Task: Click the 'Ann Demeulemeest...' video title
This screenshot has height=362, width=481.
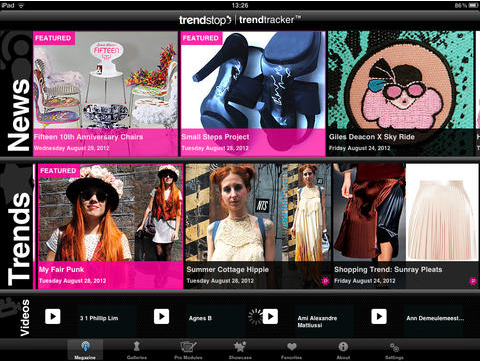Action: click(435, 318)
